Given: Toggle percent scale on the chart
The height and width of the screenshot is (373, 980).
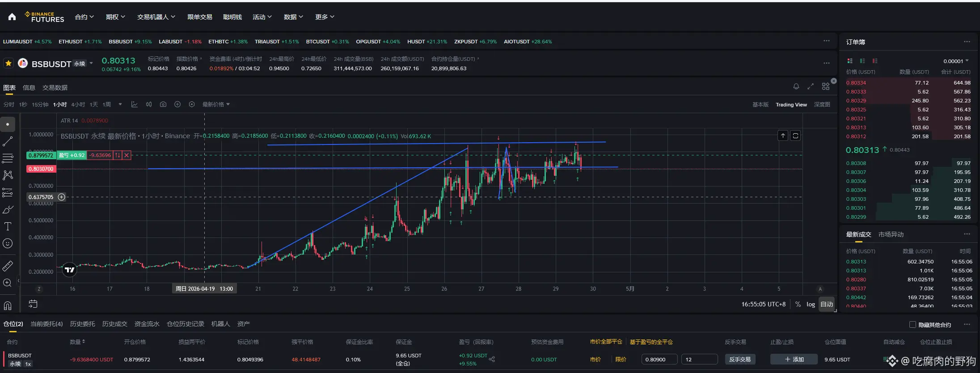Looking at the screenshot, I should click(x=798, y=304).
